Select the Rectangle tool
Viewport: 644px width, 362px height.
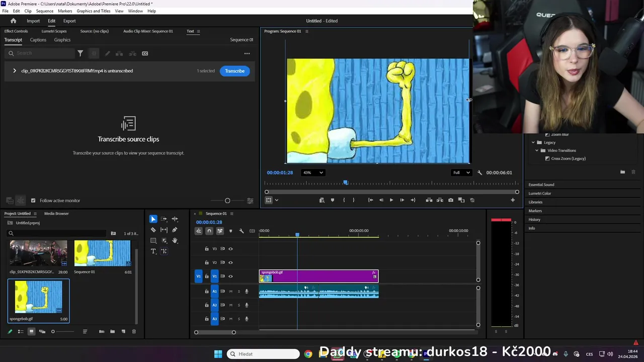153,240
